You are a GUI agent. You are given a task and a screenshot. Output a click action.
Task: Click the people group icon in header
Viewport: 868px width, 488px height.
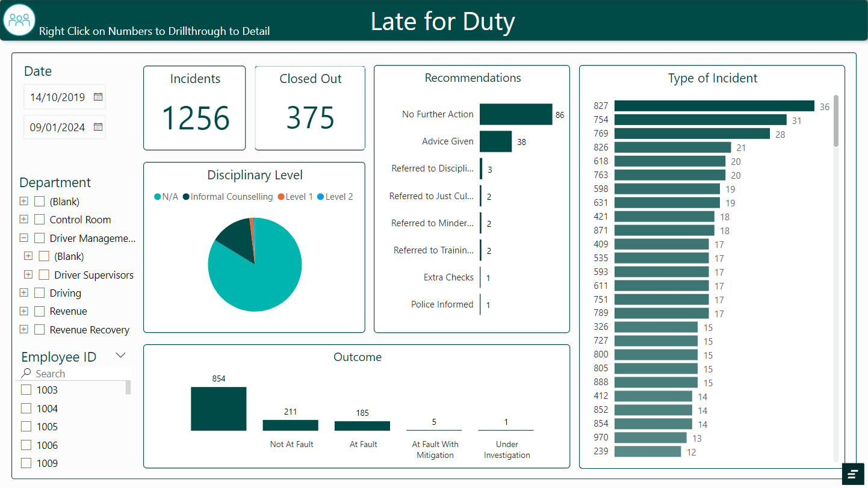pos(19,20)
